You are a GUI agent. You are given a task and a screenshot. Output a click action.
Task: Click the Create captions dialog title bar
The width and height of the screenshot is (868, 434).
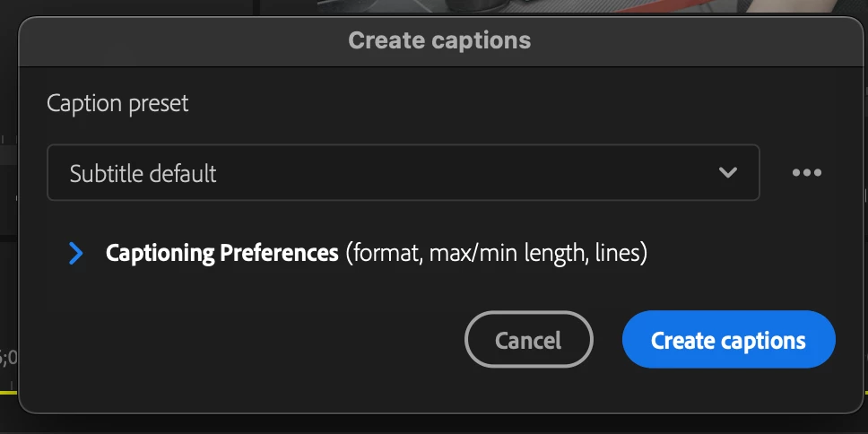pos(438,40)
